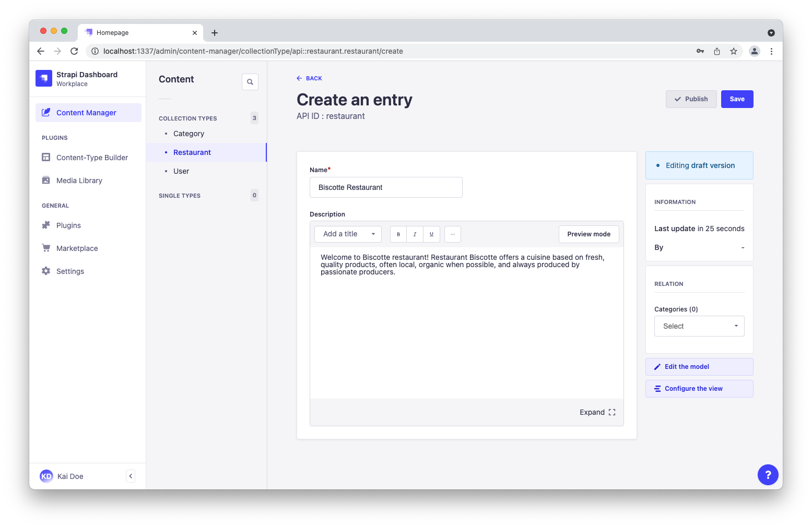Select the Content Manager section
Image resolution: width=812 pixels, height=528 pixels.
click(x=86, y=112)
